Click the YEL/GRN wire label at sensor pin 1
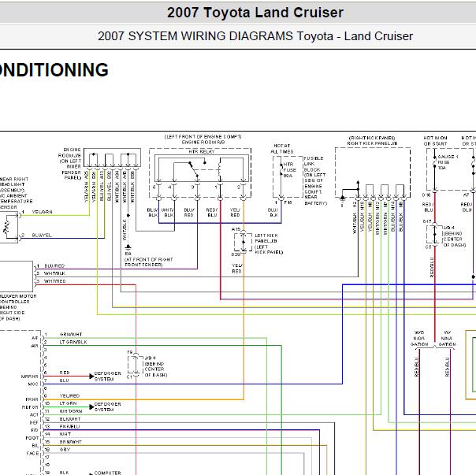 (x=43, y=212)
